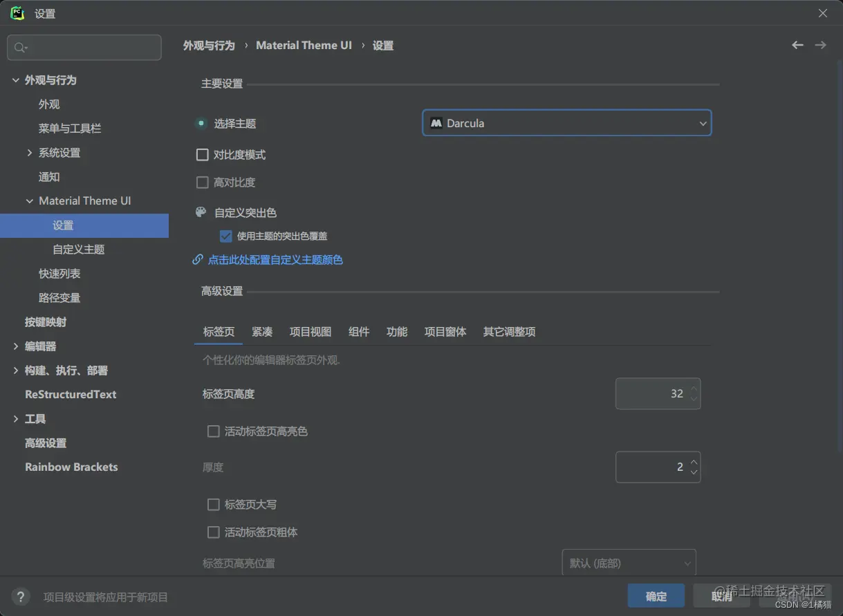Open the 默认 (底部) highlight position dropdown

(629, 563)
